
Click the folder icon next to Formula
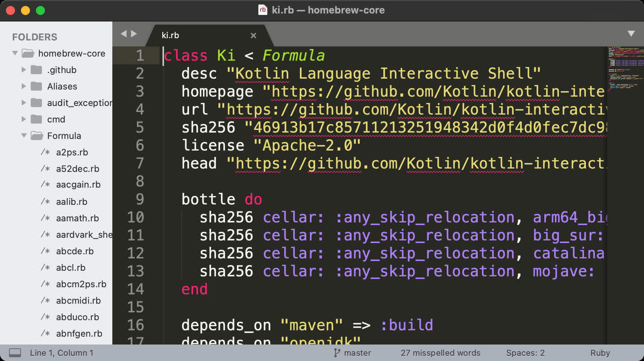(36, 136)
